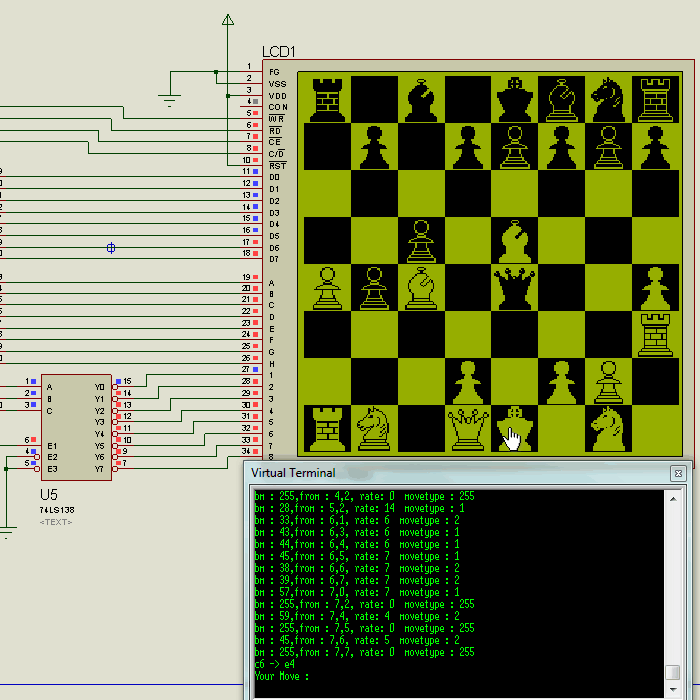Click the queen in the center of the board
This screenshot has width=700, height=700.
pos(514,288)
